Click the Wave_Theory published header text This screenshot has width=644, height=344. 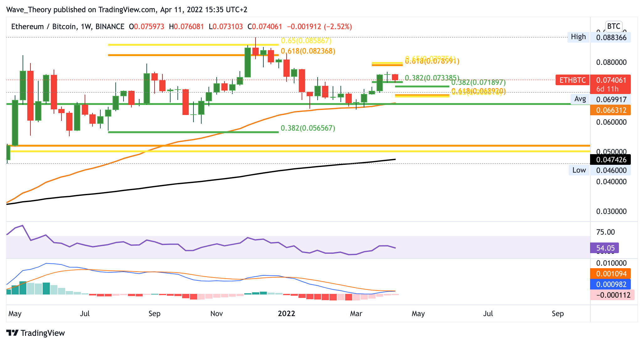127,10
